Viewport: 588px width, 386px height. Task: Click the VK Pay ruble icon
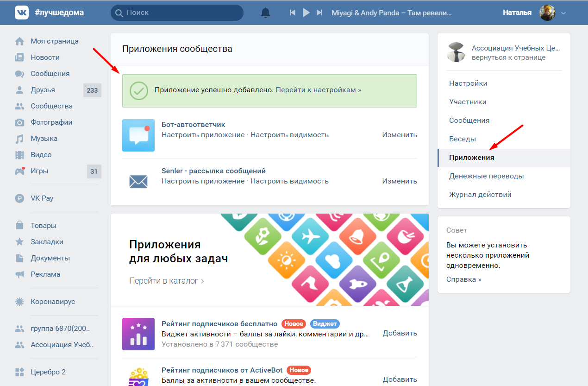pos(19,198)
